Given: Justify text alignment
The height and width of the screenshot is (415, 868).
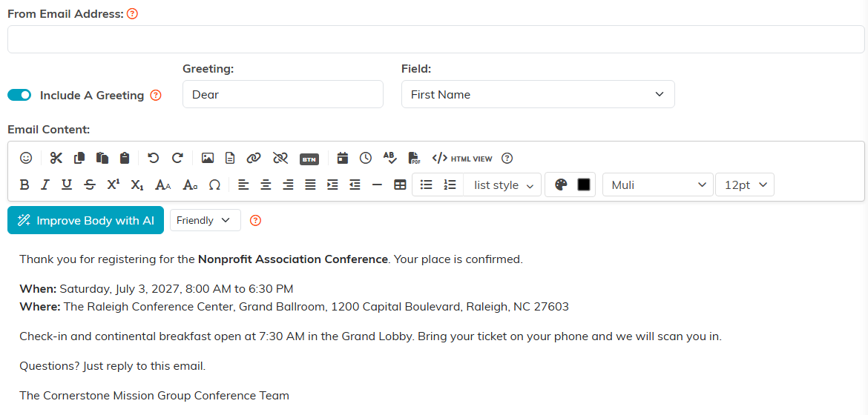Looking at the screenshot, I should pyautogui.click(x=311, y=185).
